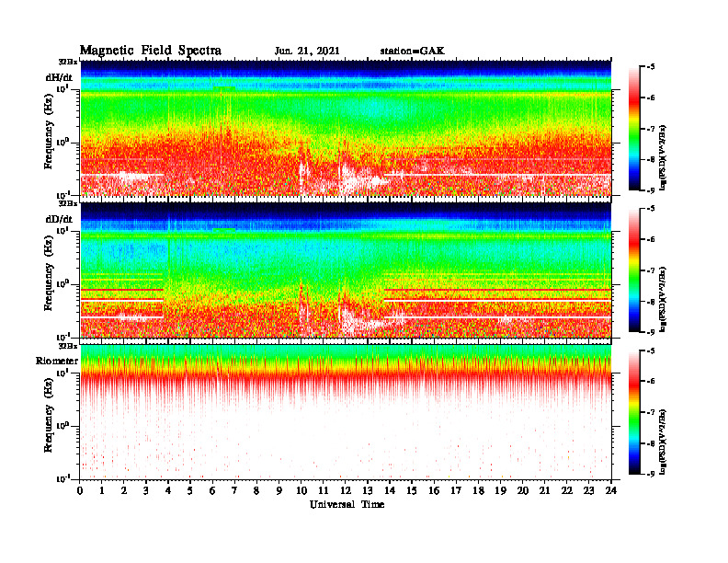728x563 pixels.
Task: Click the dD/dt spectrogram plot
Action: pos(346,270)
